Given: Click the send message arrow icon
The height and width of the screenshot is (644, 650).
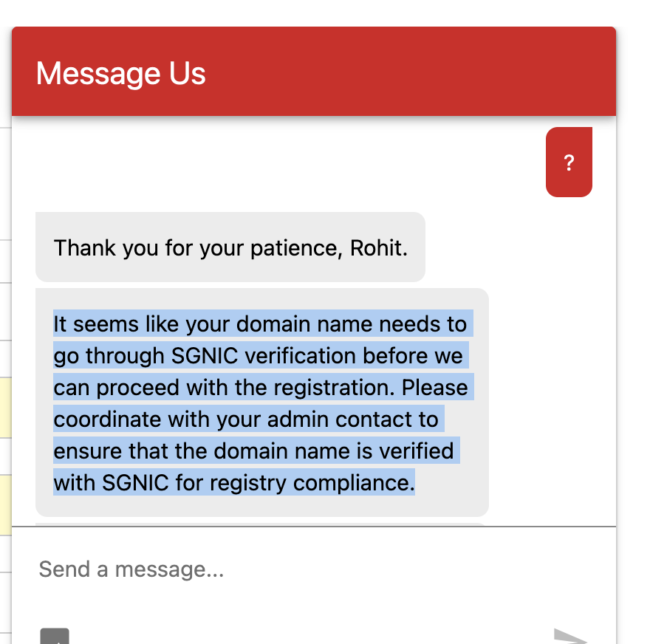Looking at the screenshot, I should point(571,637).
